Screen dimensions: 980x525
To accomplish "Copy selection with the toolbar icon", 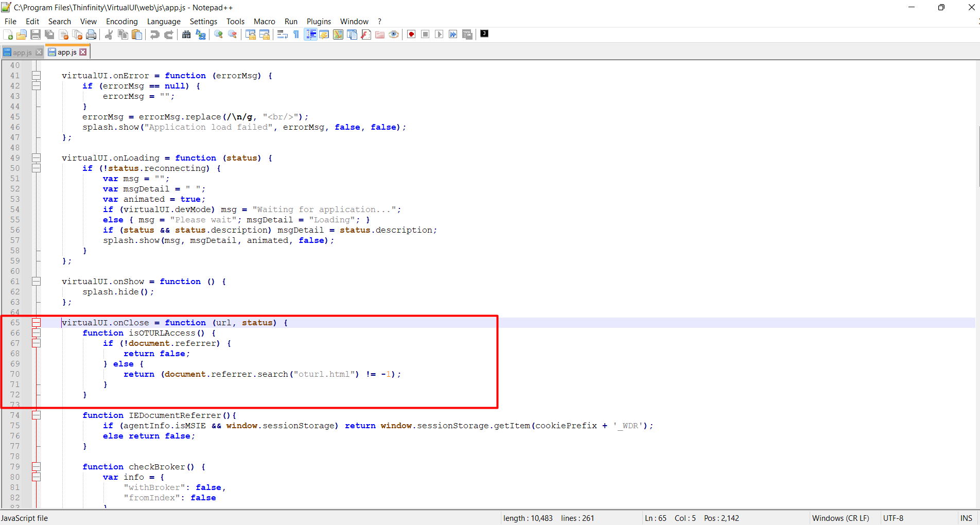I will tap(123, 34).
